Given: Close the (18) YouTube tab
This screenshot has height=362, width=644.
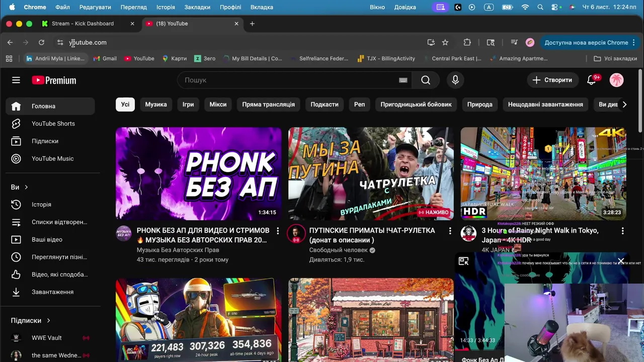Looking at the screenshot, I should click(x=236, y=24).
